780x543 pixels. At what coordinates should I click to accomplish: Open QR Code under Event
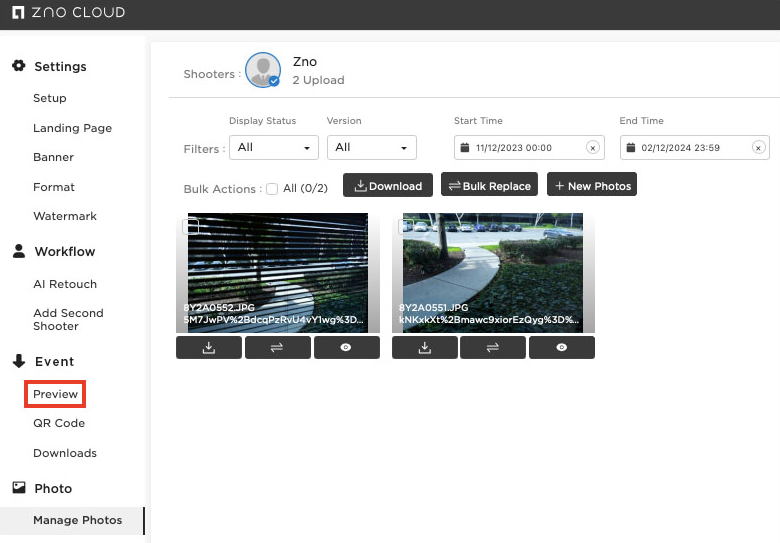click(59, 423)
